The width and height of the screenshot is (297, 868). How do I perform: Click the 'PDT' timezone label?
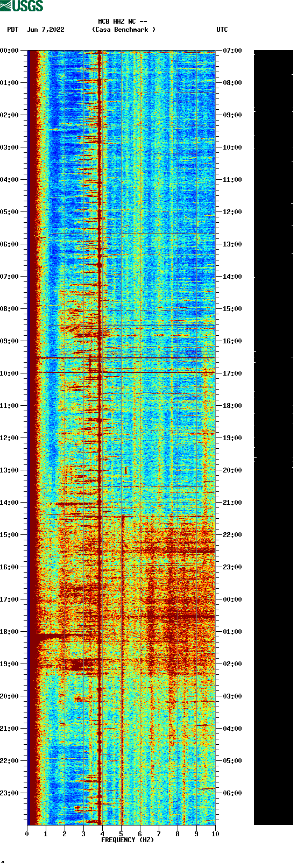pyautogui.click(x=13, y=30)
